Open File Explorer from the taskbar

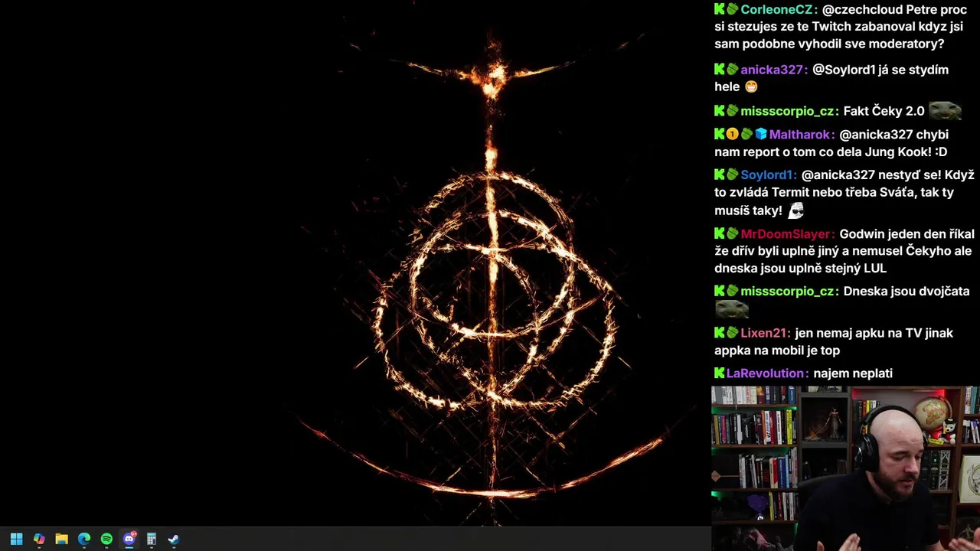tap(61, 539)
